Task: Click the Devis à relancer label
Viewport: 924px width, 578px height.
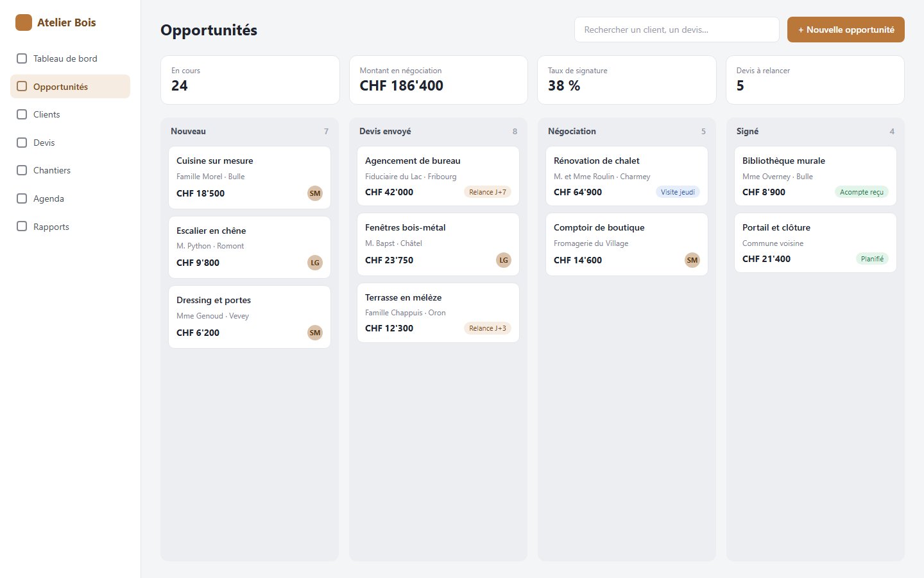Action: point(763,71)
